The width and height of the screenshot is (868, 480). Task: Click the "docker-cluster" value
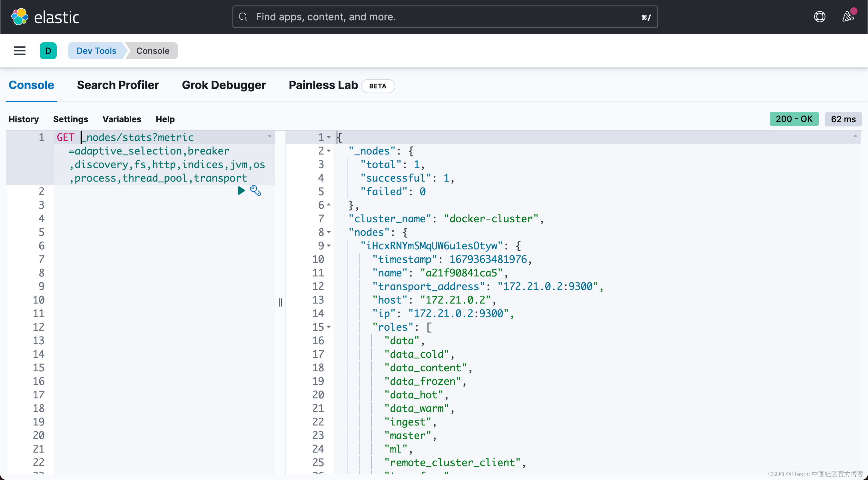(491, 219)
